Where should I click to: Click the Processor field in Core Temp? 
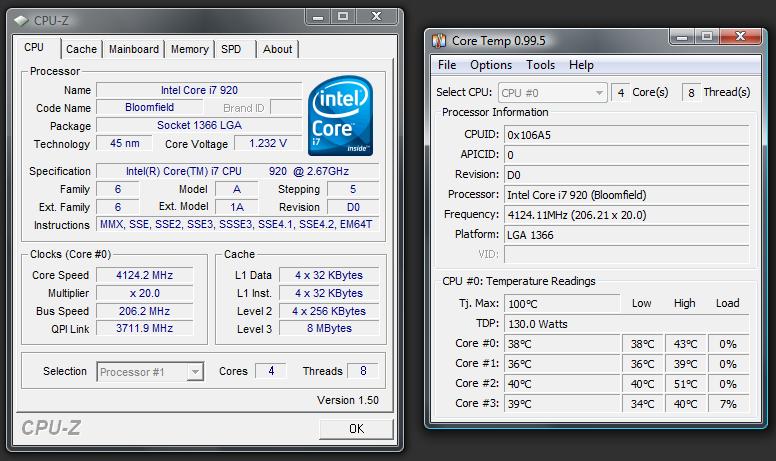point(627,195)
